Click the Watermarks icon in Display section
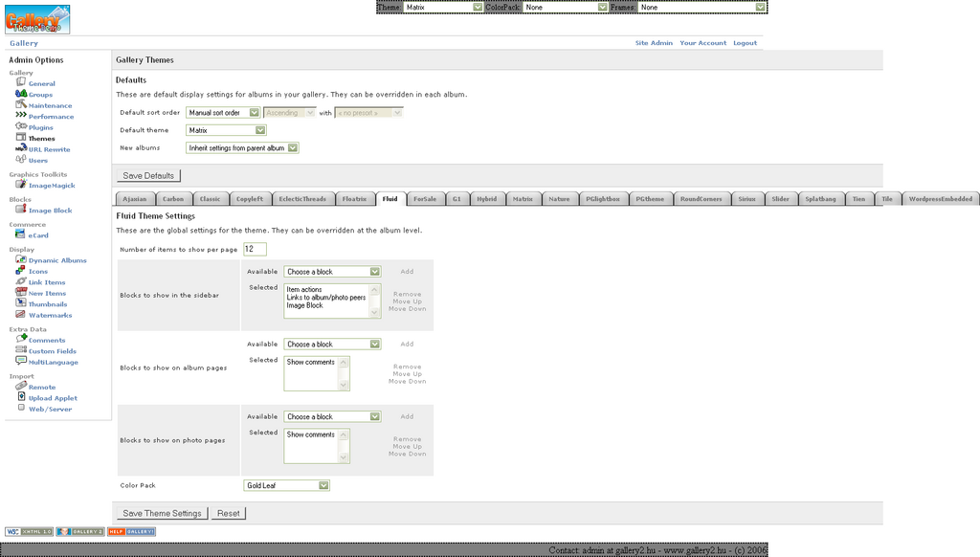Image resolution: width=980 pixels, height=557 pixels. (21, 314)
